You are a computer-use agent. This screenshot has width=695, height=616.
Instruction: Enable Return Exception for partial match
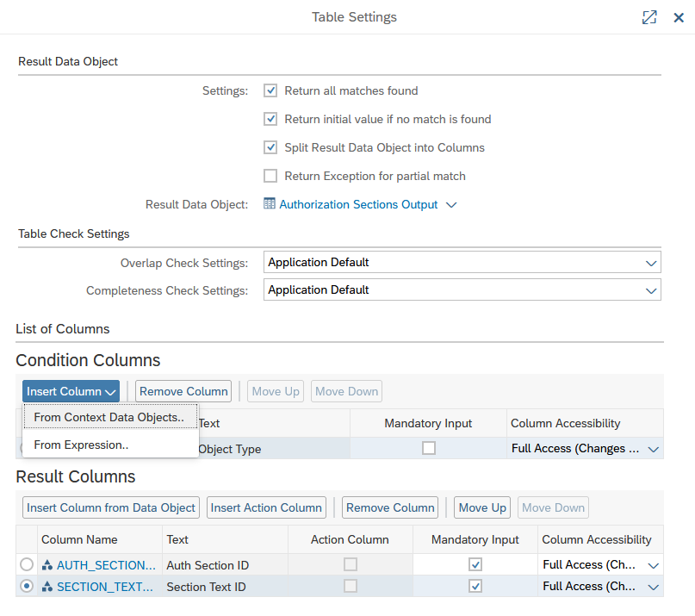pos(270,176)
